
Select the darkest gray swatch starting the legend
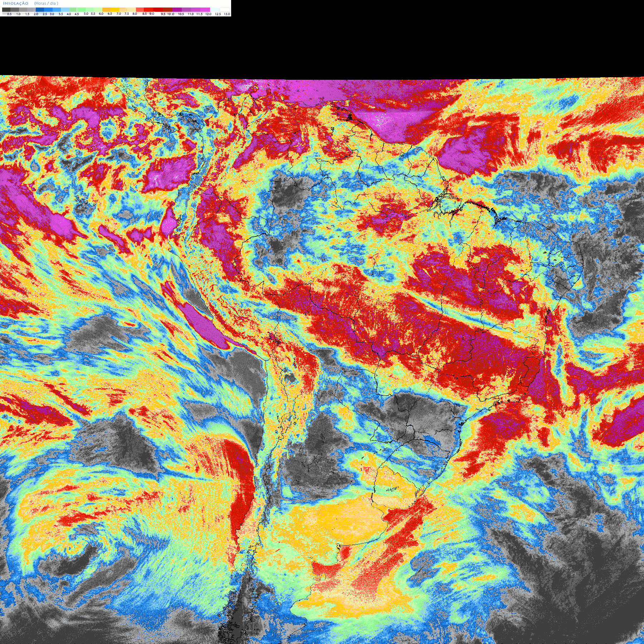coord(6,10)
